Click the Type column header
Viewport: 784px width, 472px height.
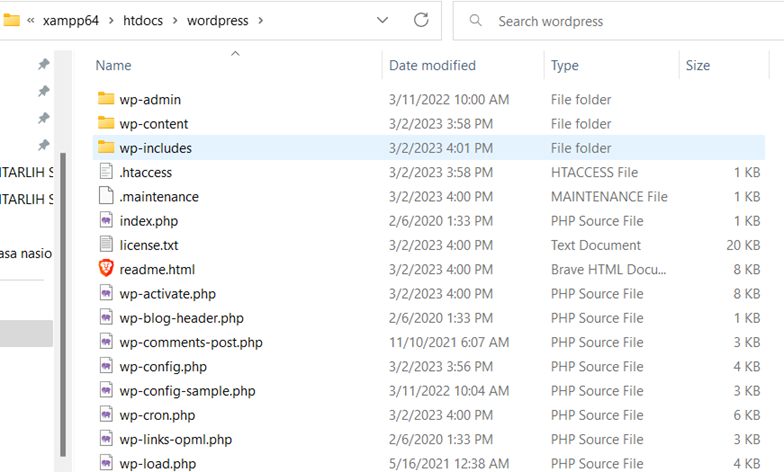click(564, 66)
